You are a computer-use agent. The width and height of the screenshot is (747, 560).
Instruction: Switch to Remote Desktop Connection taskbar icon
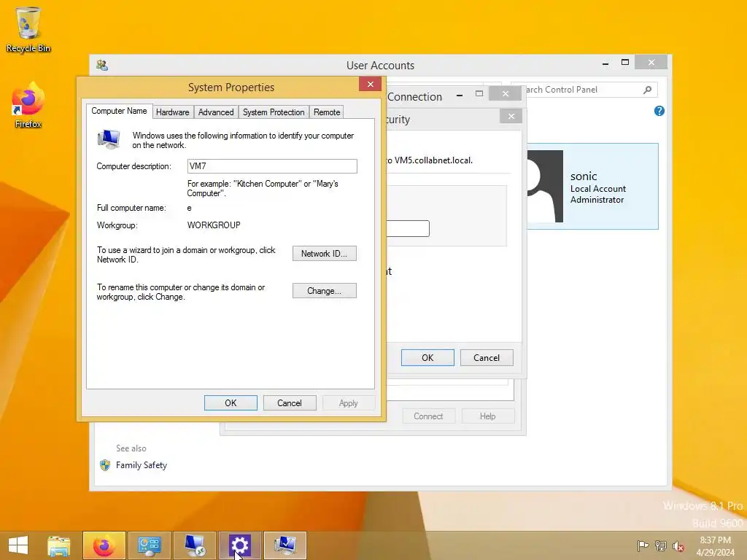click(x=194, y=545)
